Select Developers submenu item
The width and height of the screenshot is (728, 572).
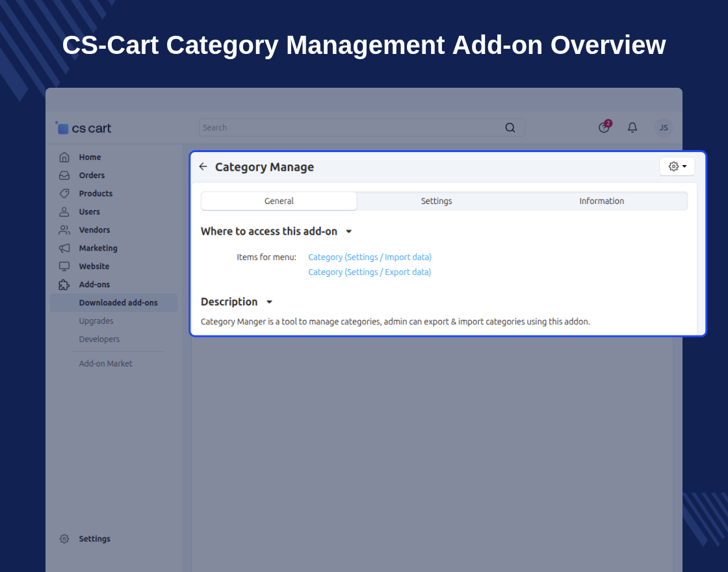pos(99,339)
